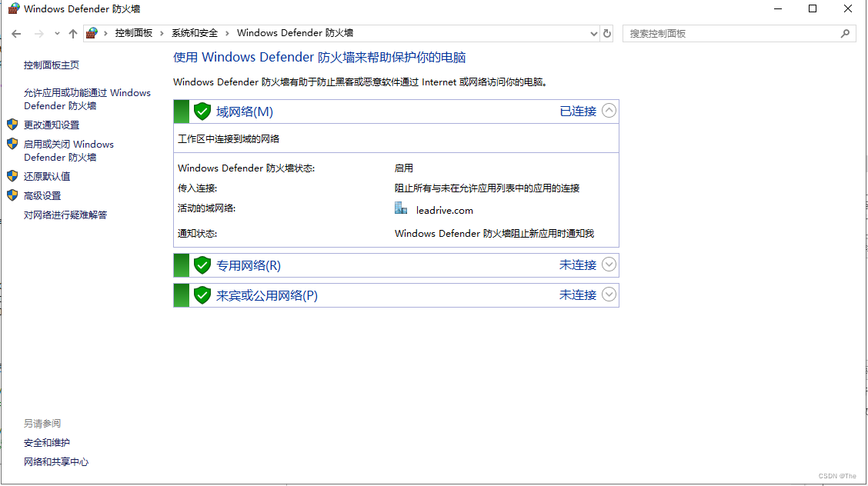Click the forward navigation arrow

[x=38, y=34]
